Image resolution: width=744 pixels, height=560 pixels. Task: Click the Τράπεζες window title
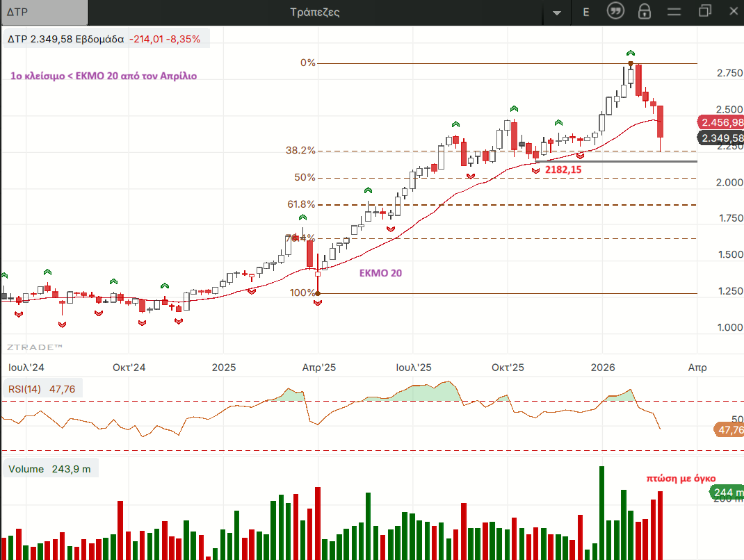[315, 12]
